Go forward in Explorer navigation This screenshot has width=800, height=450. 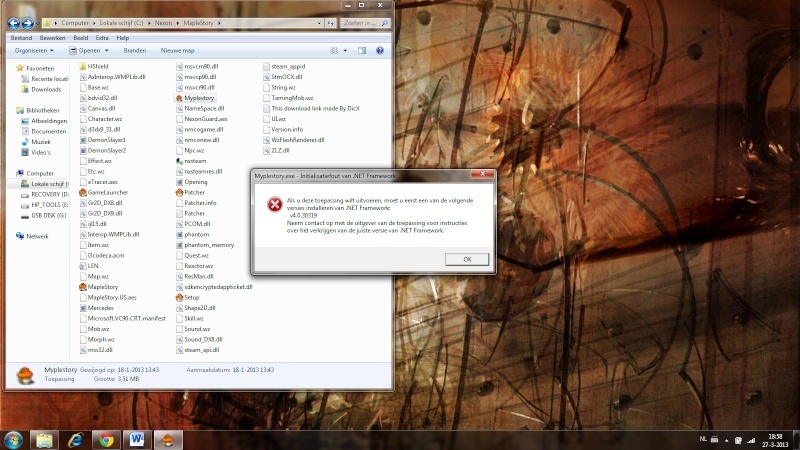(28, 23)
